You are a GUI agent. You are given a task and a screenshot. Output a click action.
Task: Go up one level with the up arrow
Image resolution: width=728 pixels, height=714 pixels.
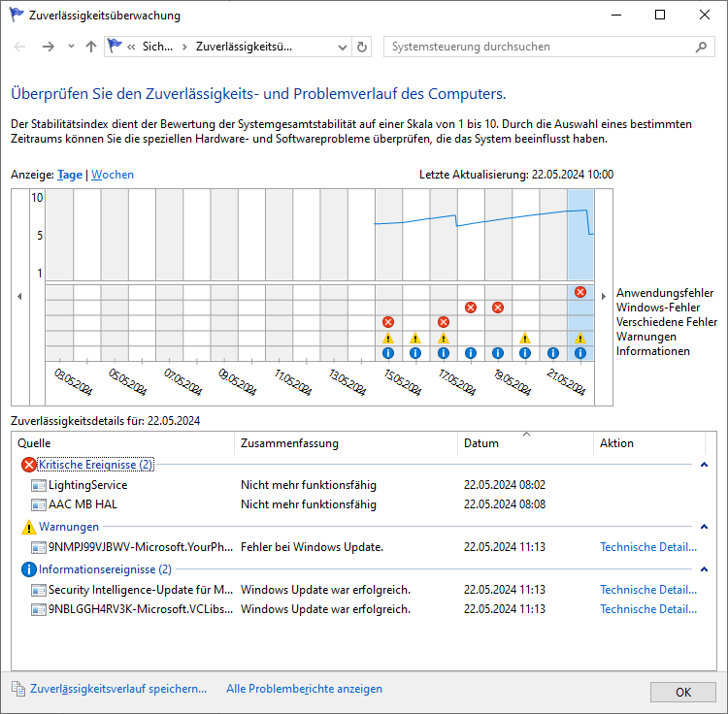pyautogui.click(x=91, y=47)
